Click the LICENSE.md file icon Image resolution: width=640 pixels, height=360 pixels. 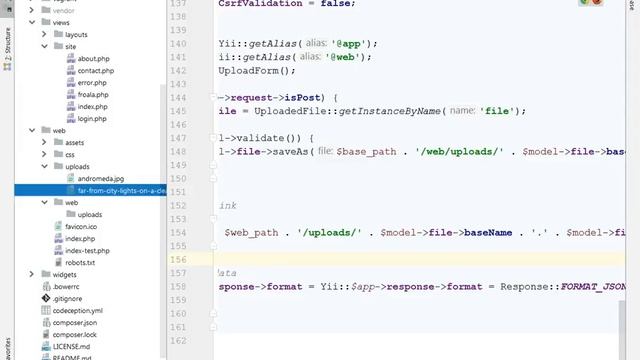coord(46,346)
